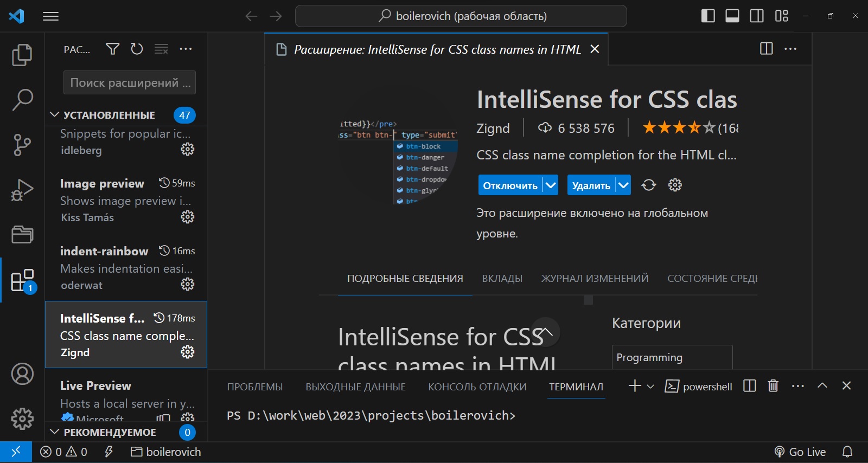
Task: Open Run and Debug view
Action: tap(22, 190)
